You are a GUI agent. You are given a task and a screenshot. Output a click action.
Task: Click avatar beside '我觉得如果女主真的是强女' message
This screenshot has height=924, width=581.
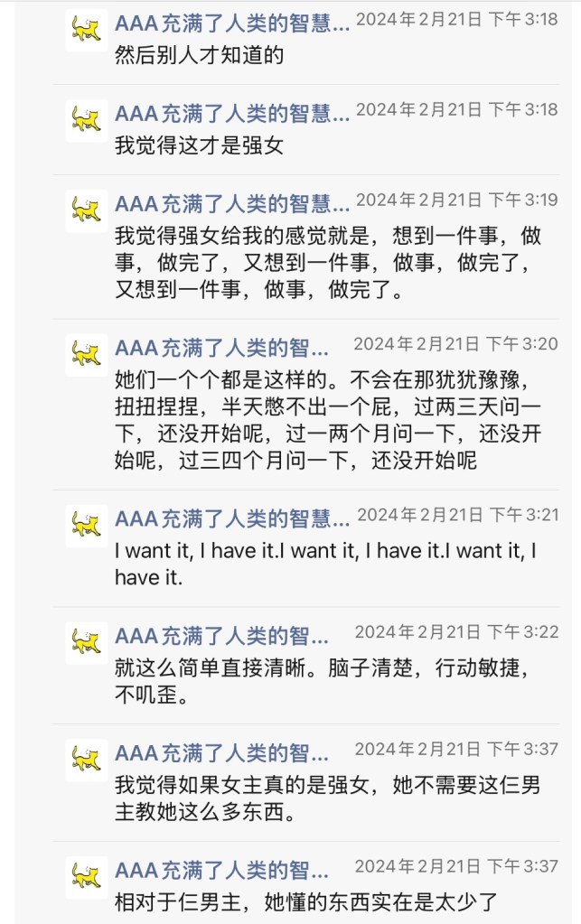pyautogui.click(x=86, y=760)
